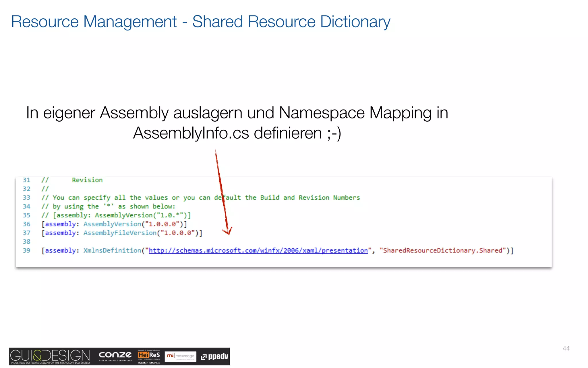Click line number 39 in code
The image size is (588, 368).
click(26, 250)
